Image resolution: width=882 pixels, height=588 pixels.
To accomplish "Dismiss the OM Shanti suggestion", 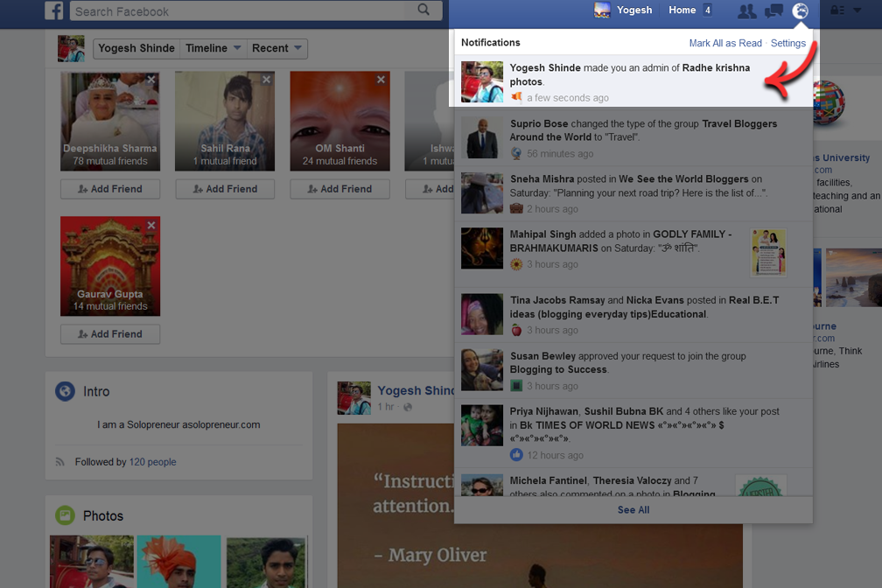I will pyautogui.click(x=381, y=80).
